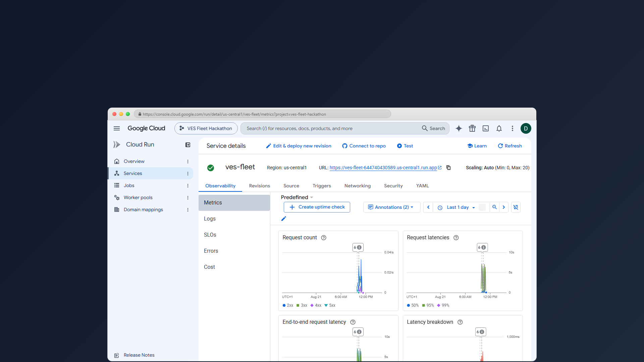The width and height of the screenshot is (644, 362).
Task: Click the pencil edit dashboard icon
Action: coord(284,219)
